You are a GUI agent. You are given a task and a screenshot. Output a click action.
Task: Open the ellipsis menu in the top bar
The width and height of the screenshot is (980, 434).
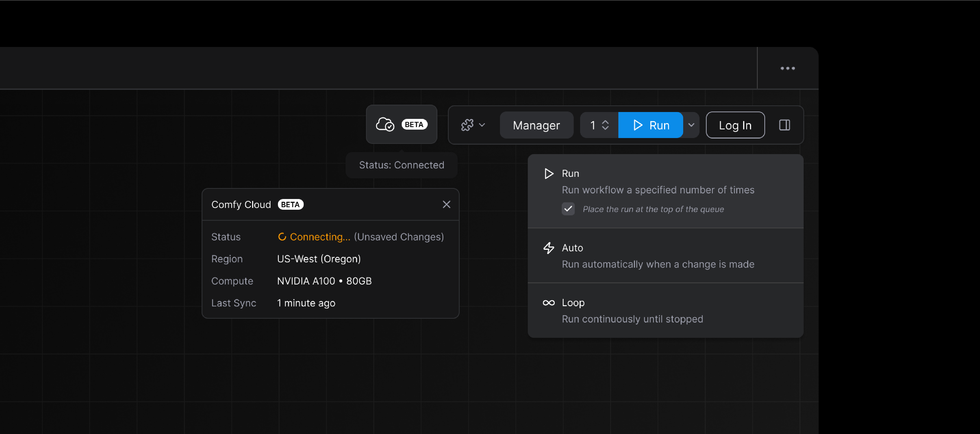coord(788,68)
